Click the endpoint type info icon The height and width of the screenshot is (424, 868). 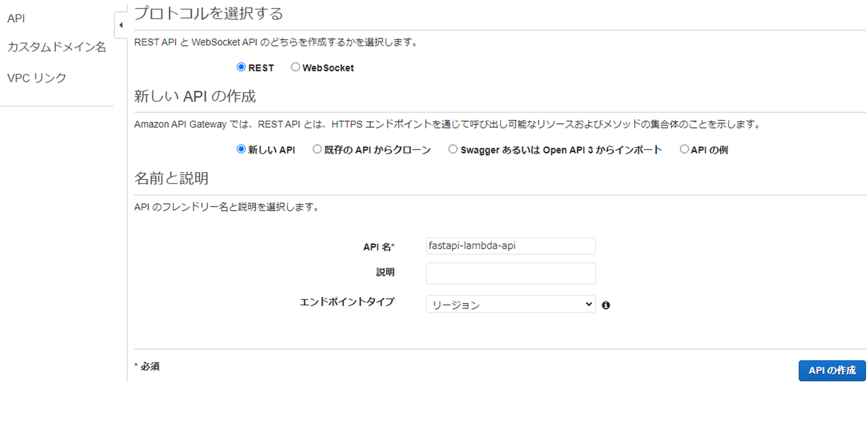606,305
